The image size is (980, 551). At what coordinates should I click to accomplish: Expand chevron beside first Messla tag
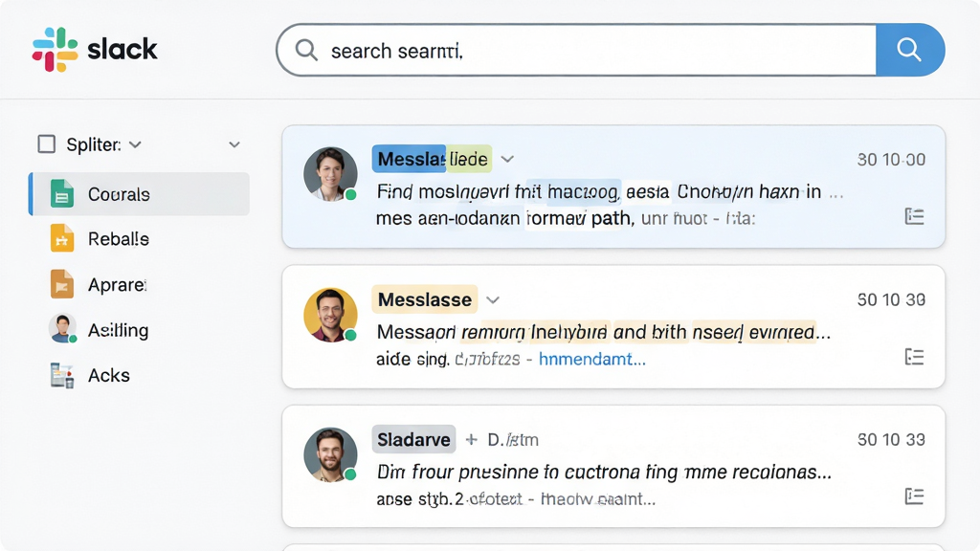tap(507, 160)
